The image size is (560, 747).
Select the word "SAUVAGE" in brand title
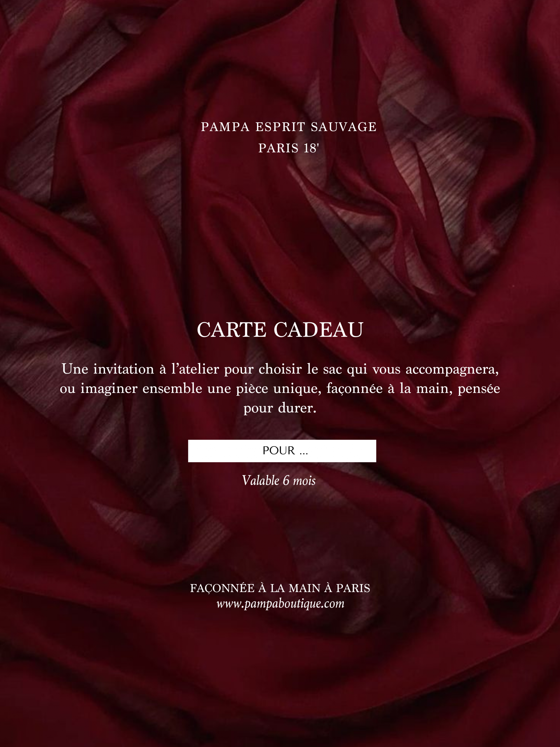[x=344, y=127]
